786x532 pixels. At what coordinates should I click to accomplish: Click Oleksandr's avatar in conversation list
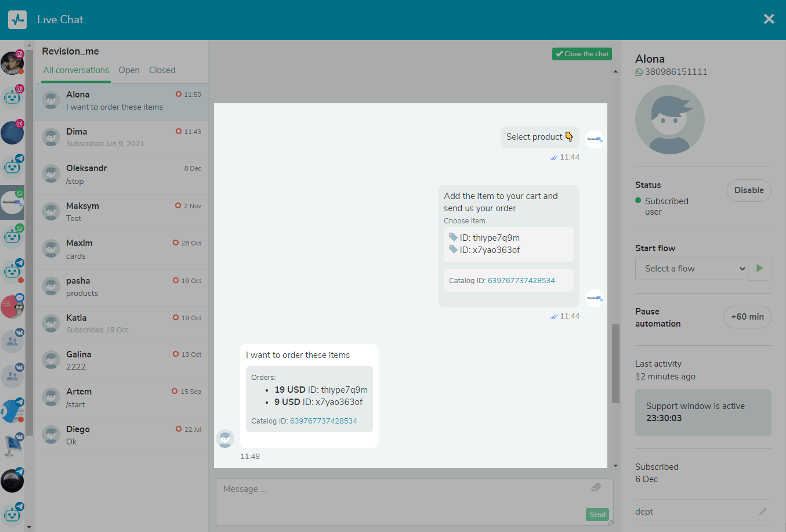click(x=52, y=174)
